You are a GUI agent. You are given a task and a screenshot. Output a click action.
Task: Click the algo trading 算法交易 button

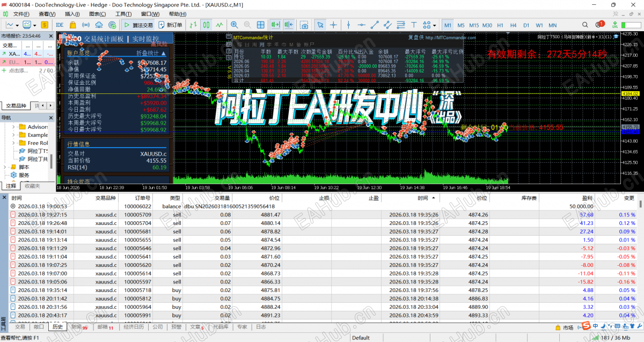pos(138,25)
